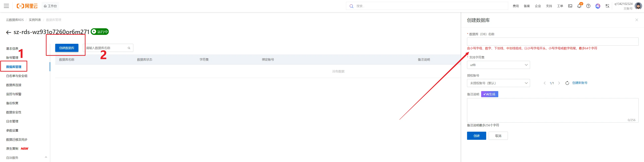Click the blue 创建数据库 button
The height and width of the screenshot is (162, 644).
pyautogui.click(x=67, y=48)
